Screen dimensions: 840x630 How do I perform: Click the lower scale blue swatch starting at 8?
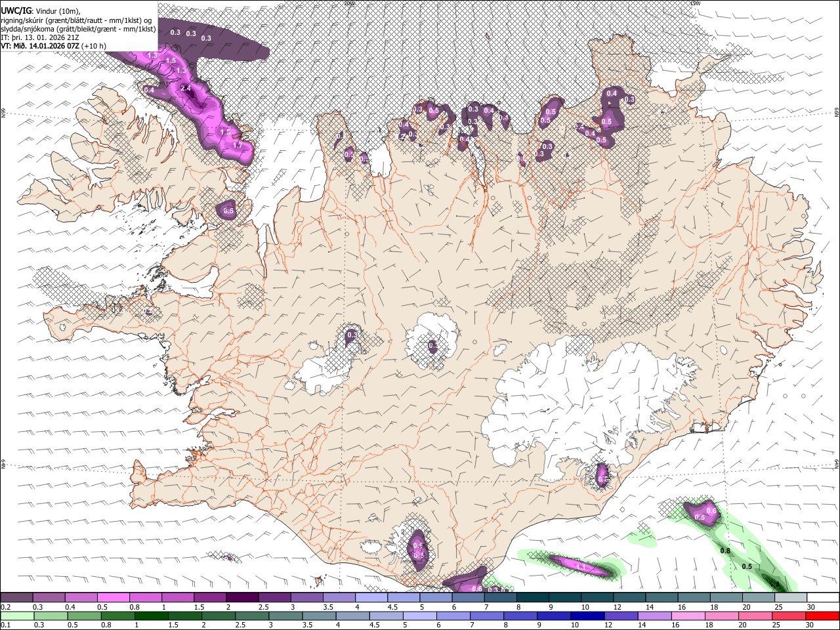520,616
